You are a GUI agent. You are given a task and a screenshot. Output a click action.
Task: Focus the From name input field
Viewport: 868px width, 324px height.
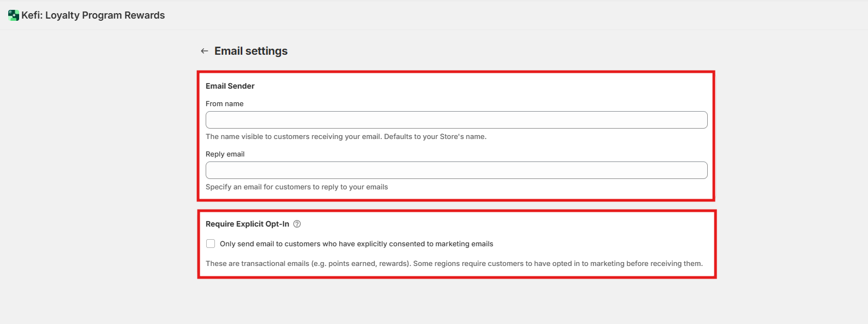pos(457,120)
